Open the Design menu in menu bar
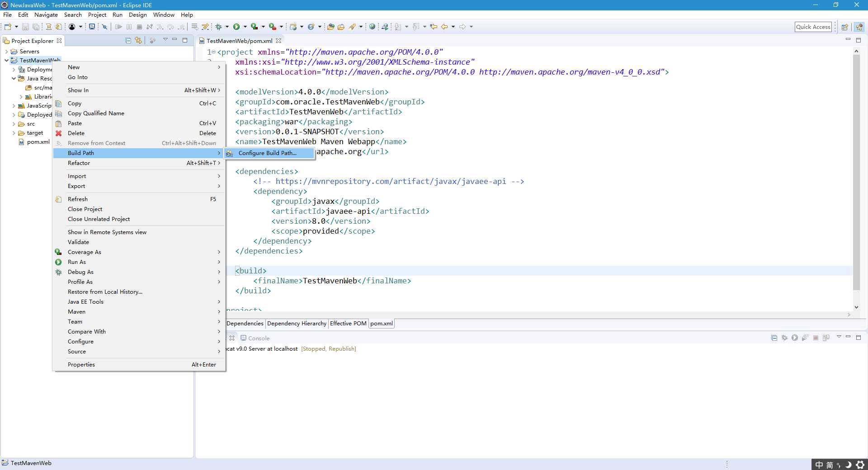Image resolution: width=868 pixels, height=470 pixels. pyautogui.click(x=137, y=14)
